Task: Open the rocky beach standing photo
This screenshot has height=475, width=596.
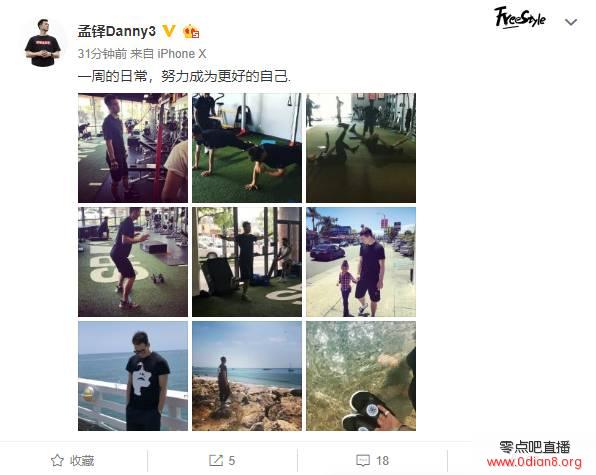Action: 247,376
